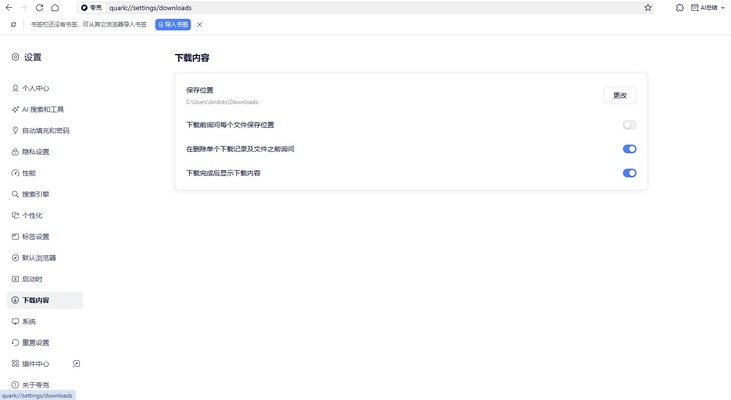Select 关于夸克 in the sidebar
Image resolution: width=731 pixels, height=400 pixels.
pyautogui.click(x=30, y=385)
